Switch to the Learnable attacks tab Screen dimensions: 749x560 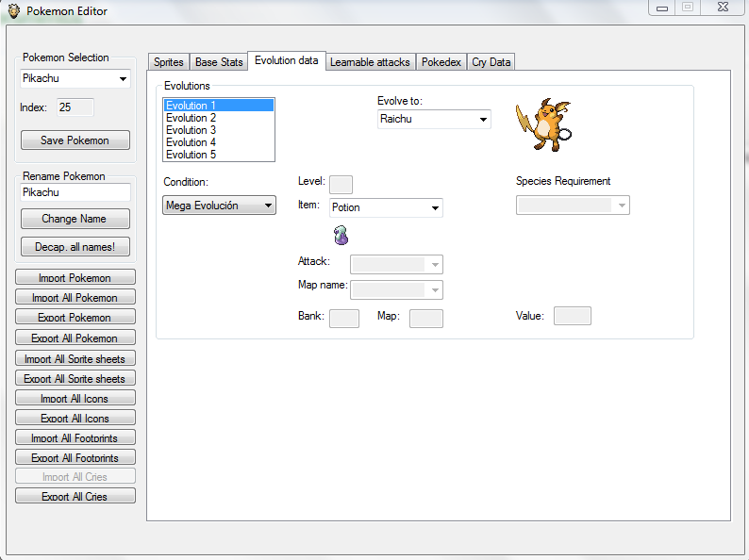(x=370, y=62)
